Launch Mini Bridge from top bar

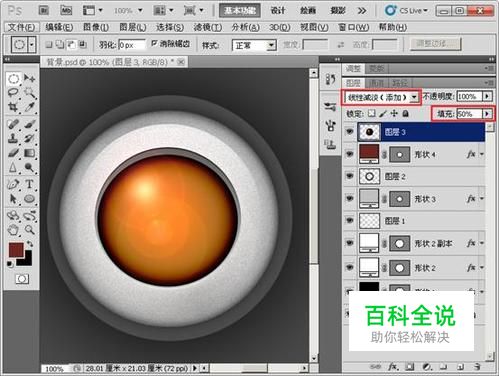[66, 11]
